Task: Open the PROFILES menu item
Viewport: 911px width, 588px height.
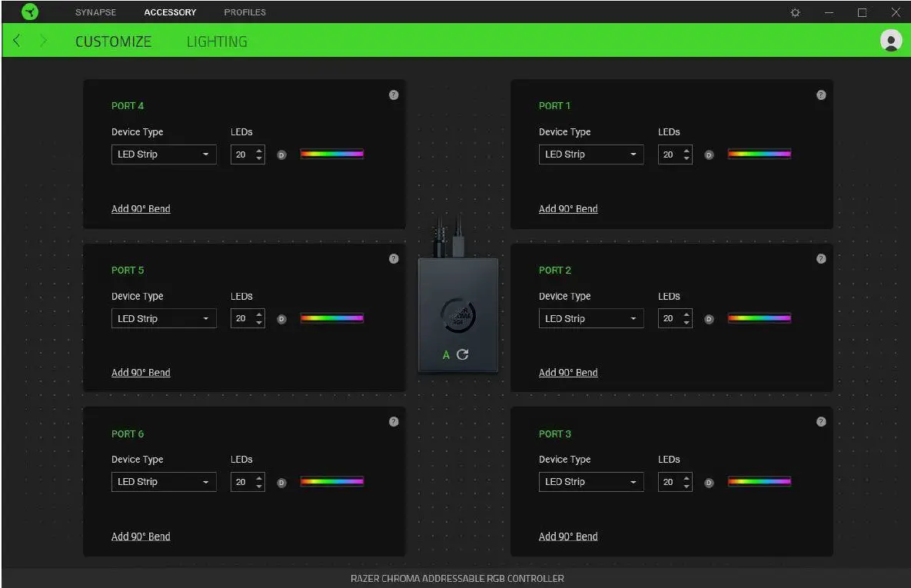Action: (244, 12)
